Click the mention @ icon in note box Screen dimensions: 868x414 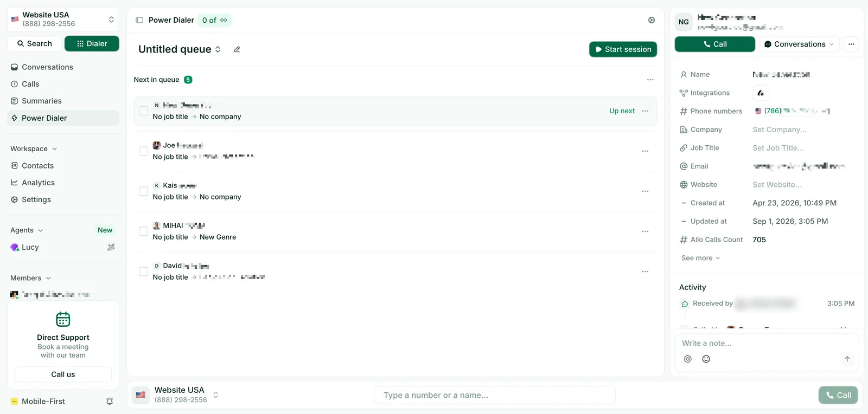pyautogui.click(x=687, y=359)
